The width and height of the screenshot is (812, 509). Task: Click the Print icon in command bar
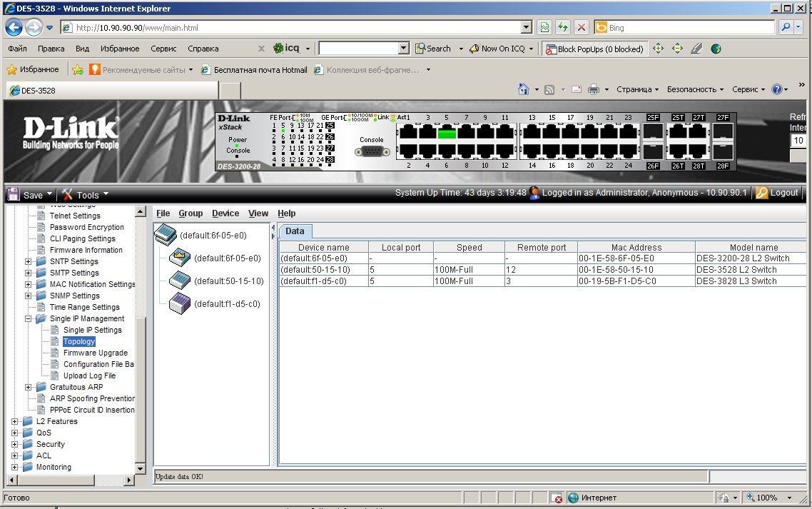coord(594,89)
